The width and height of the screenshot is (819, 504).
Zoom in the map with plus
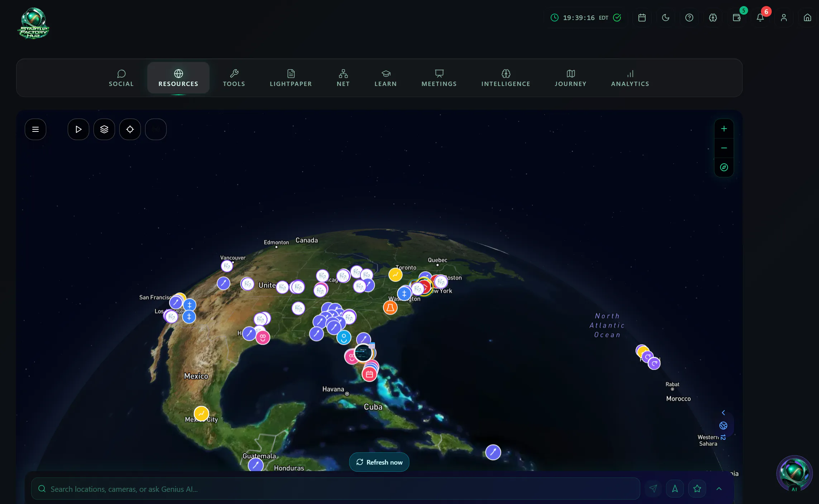pos(724,129)
